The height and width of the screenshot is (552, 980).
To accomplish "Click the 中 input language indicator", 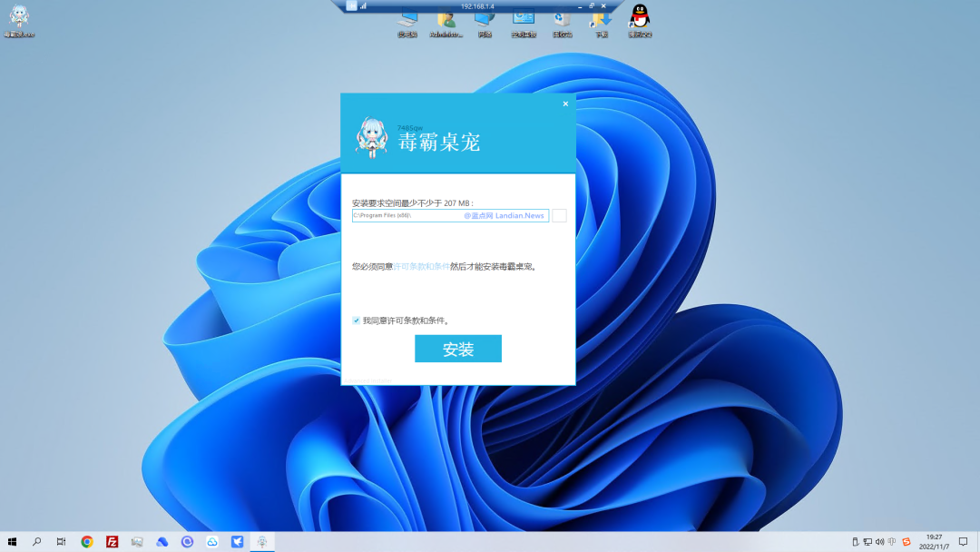I will tap(892, 542).
